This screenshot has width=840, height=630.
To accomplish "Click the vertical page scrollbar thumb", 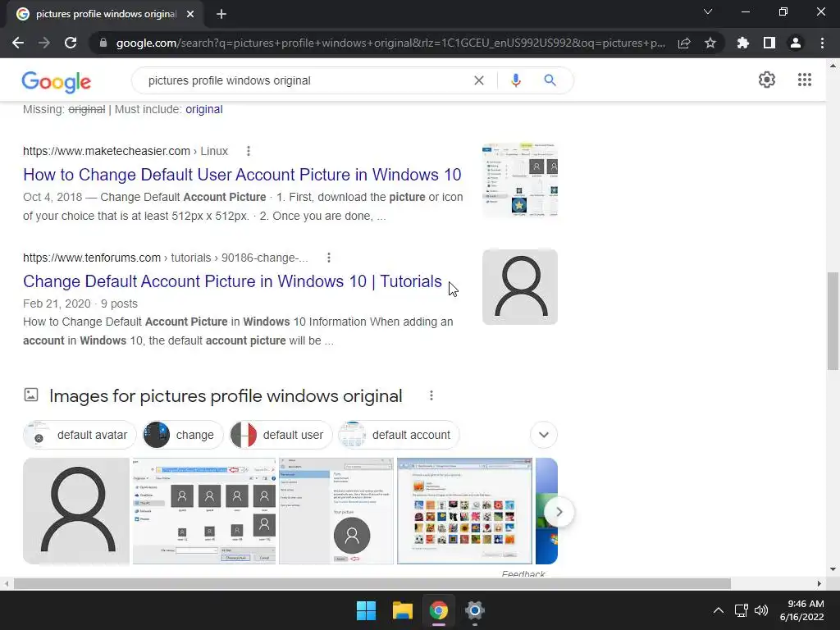I will (x=833, y=321).
